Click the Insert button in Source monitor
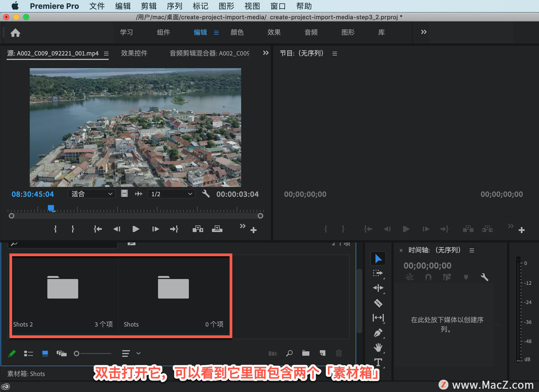Screen dimensions: 539x392 tap(198, 229)
